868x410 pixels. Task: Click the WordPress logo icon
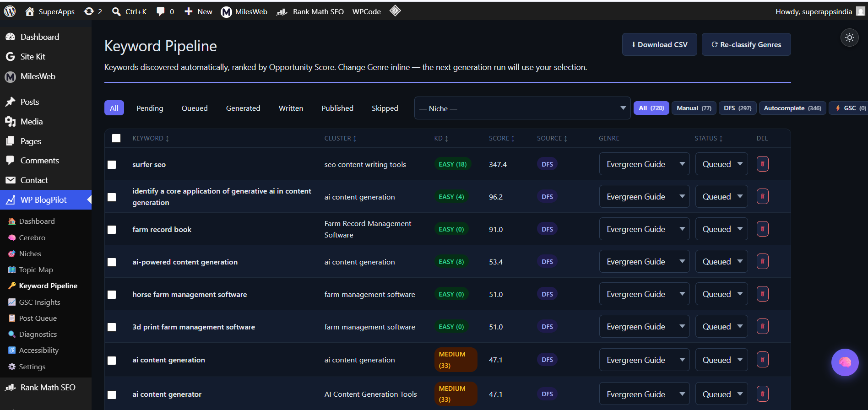(10, 11)
